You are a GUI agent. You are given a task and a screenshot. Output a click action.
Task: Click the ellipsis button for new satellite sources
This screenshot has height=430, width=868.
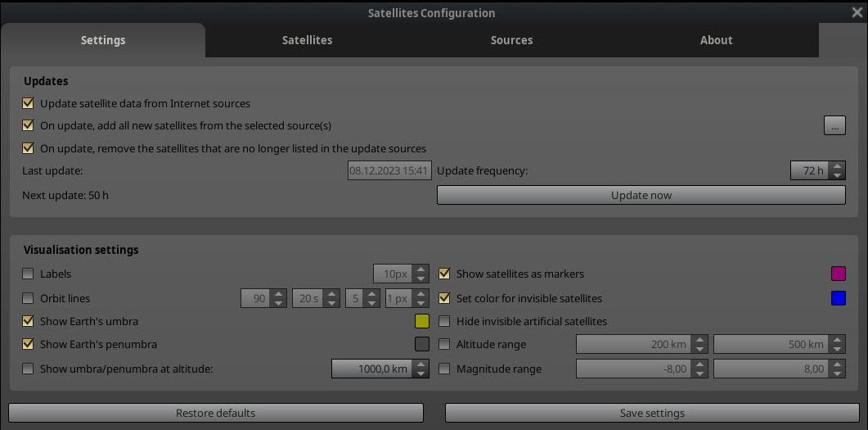click(834, 126)
